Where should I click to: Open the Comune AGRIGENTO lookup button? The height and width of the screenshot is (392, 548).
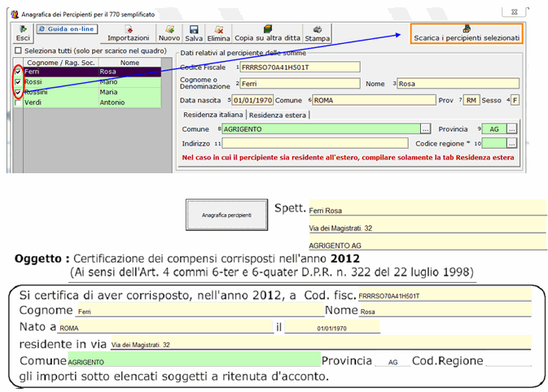tap(425, 129)
